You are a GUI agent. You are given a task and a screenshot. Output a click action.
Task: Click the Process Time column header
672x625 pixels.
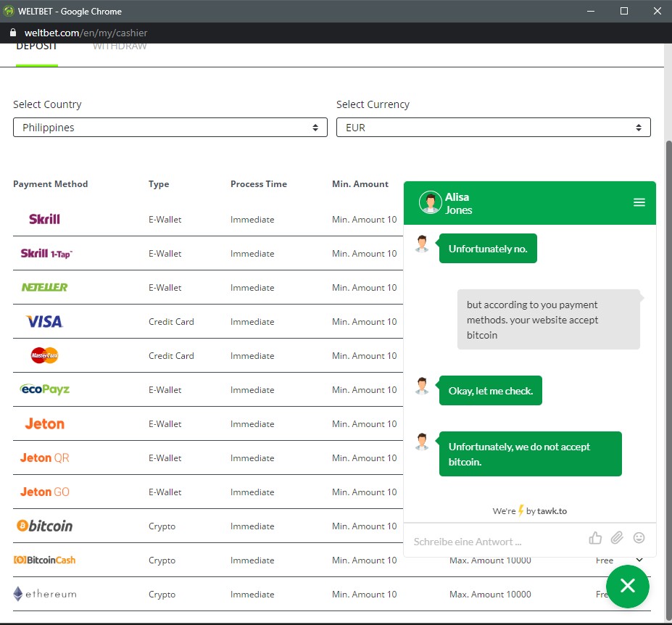[x=258, y=184]
